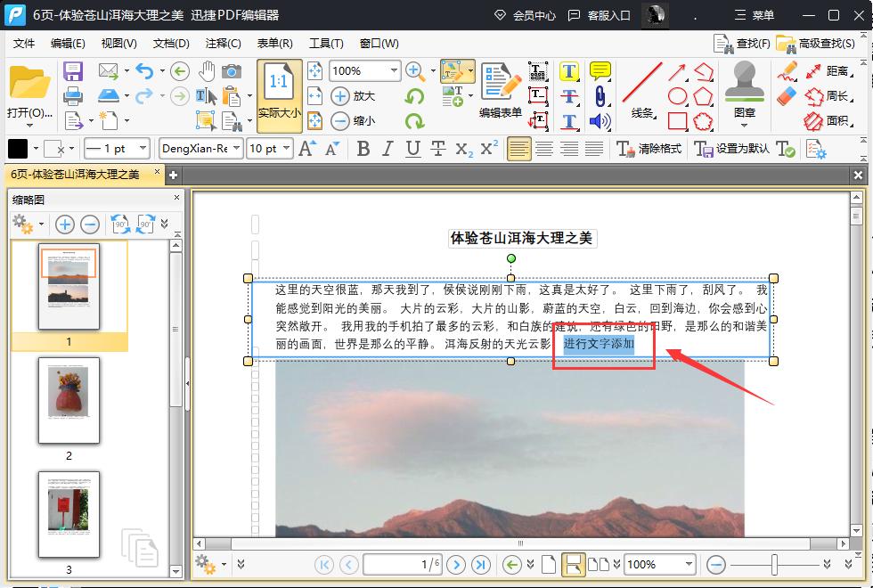Screen dimensions: 873x588
Task: Activate the hand pan tool
Action: pyautogui.click(x=208, y=70)
